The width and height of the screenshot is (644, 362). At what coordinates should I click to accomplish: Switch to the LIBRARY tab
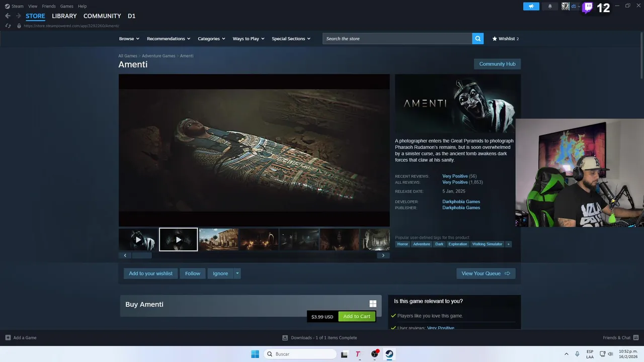(64, 16)
